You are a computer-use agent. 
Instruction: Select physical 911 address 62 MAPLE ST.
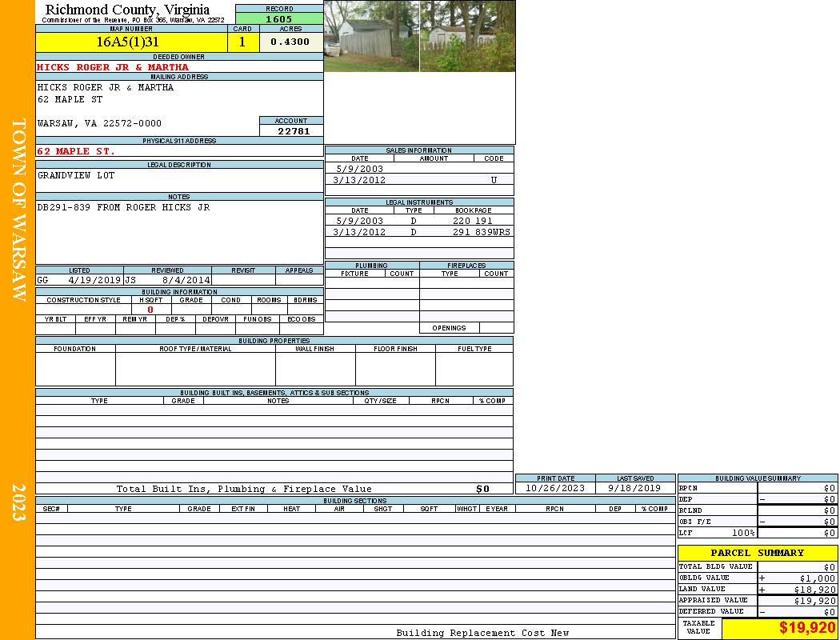[x=76, y=151]
